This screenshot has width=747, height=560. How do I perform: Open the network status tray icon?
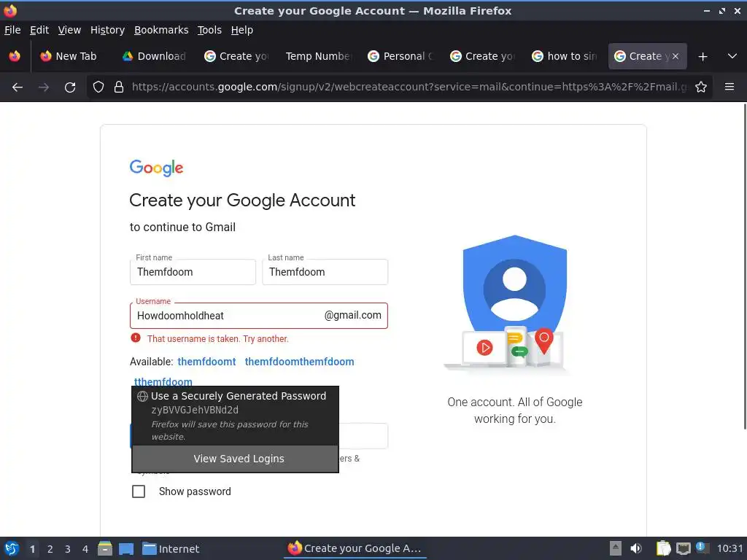click(683, 548)
